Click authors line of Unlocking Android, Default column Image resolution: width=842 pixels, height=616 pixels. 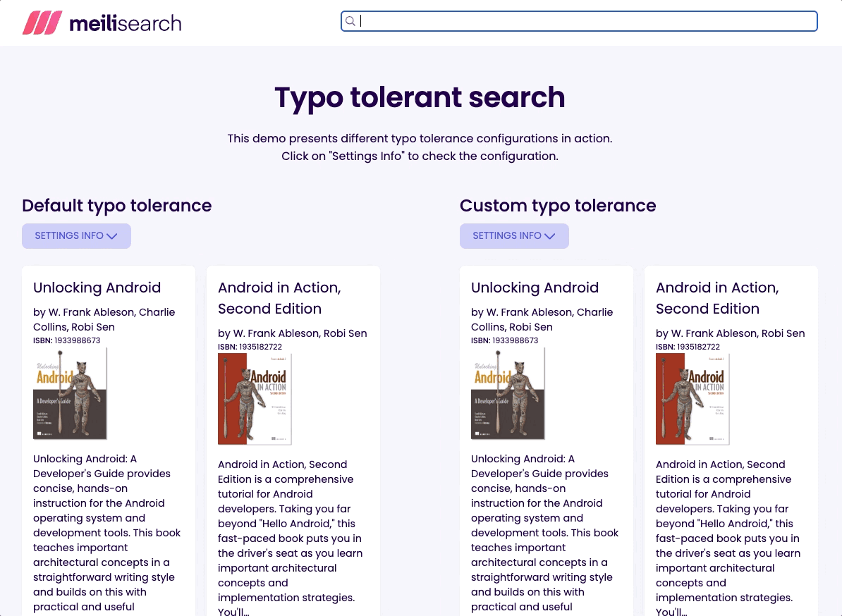tap(104, 319)
